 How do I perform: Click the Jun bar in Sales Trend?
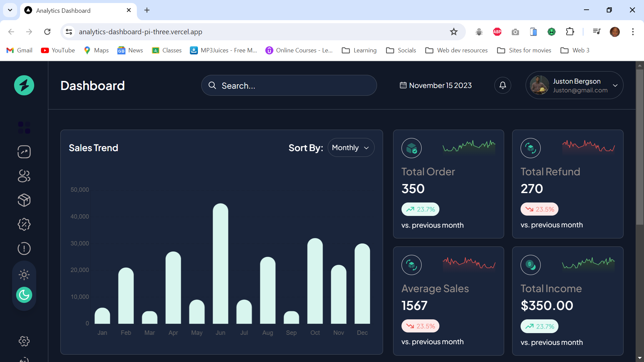tap(220, 264)
